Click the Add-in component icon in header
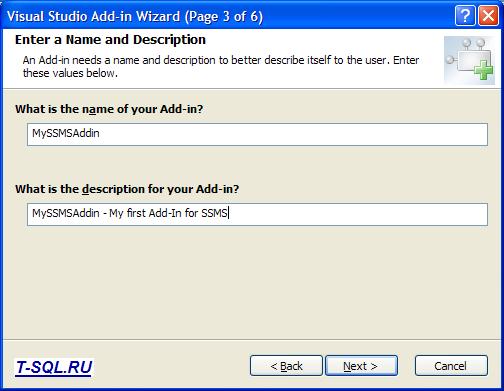Screen dimensions: 504x391 point(469,60)
